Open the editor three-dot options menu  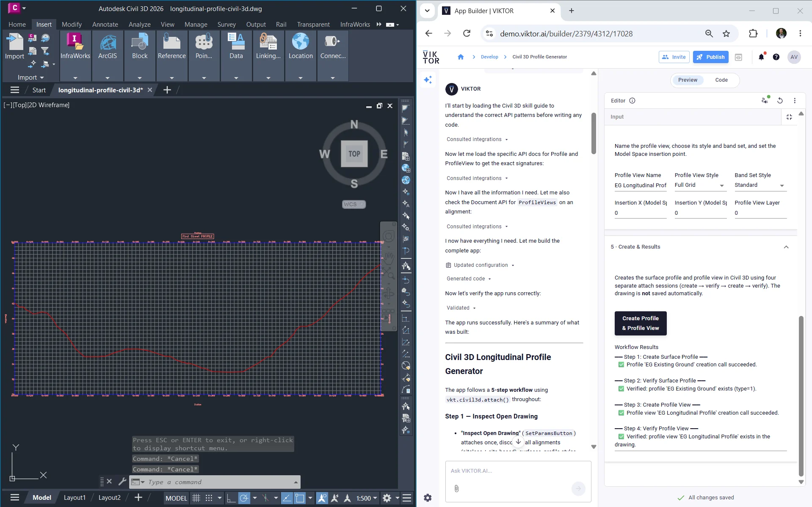click(x=795, y=100)
